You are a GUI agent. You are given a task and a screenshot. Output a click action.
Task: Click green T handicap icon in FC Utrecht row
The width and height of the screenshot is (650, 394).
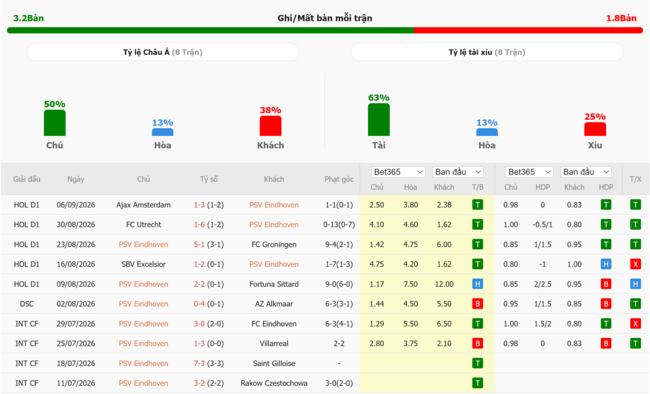(x=606, y=225)
